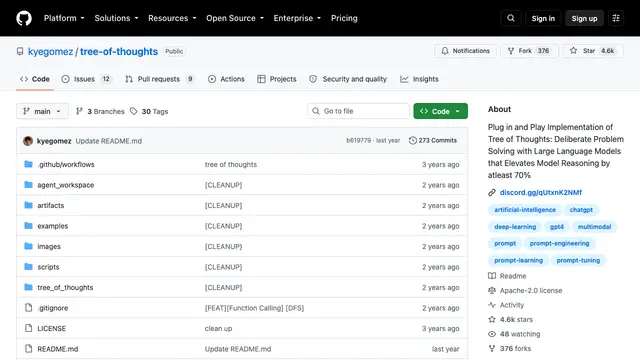Expand the Open Source menu
640x360 pixels.
click(235, 18)
